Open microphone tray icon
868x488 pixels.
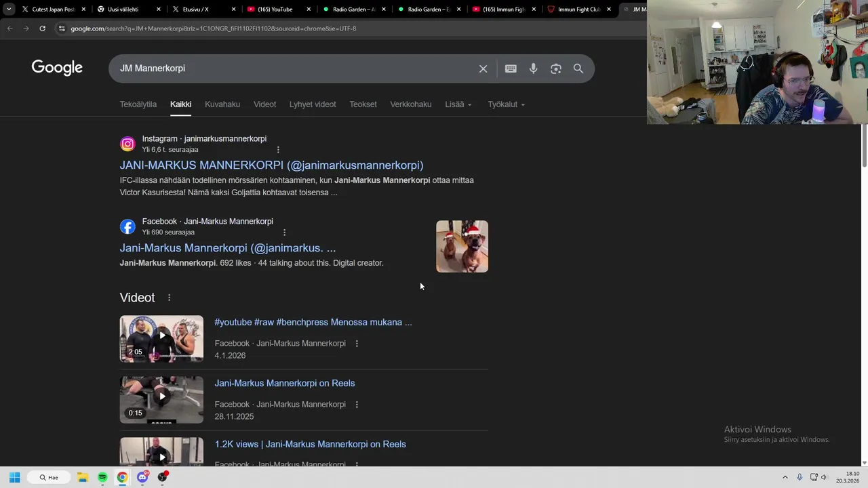tap(800, 477)
